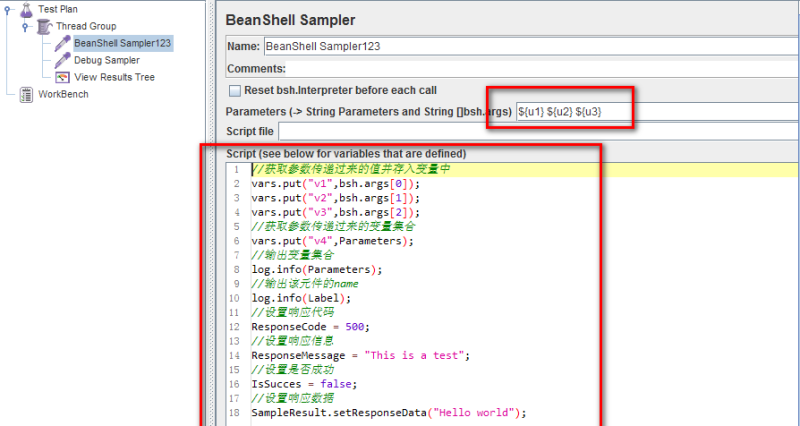The width and height of the screenshot is (800, 426).
Task: Click into the Comments field
Action: [x=540, y=69]
